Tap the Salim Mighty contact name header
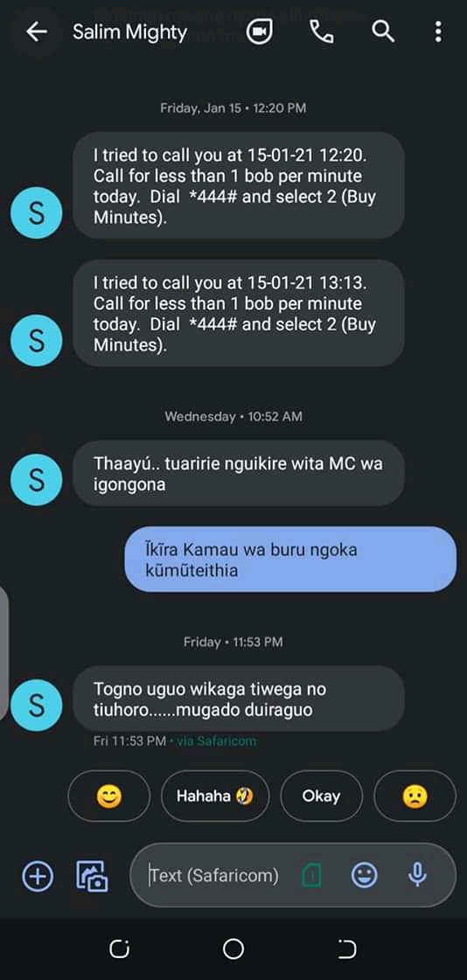 (130, 31)
